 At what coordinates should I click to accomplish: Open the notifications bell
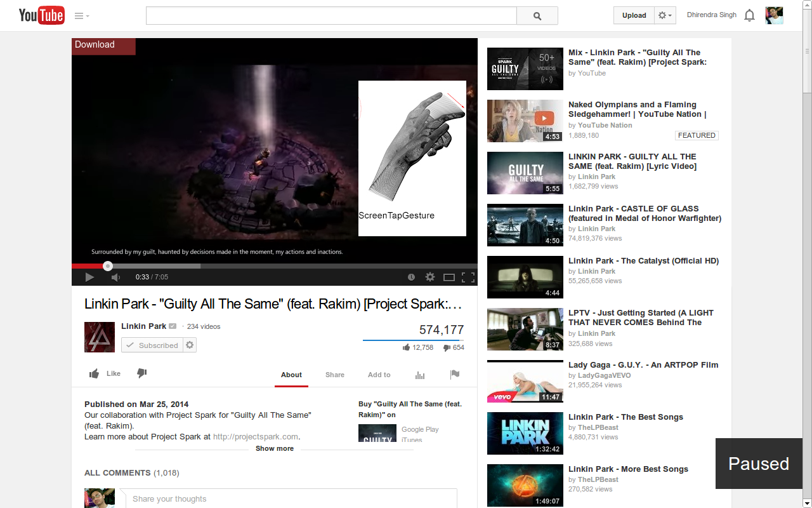coord(750,16)
